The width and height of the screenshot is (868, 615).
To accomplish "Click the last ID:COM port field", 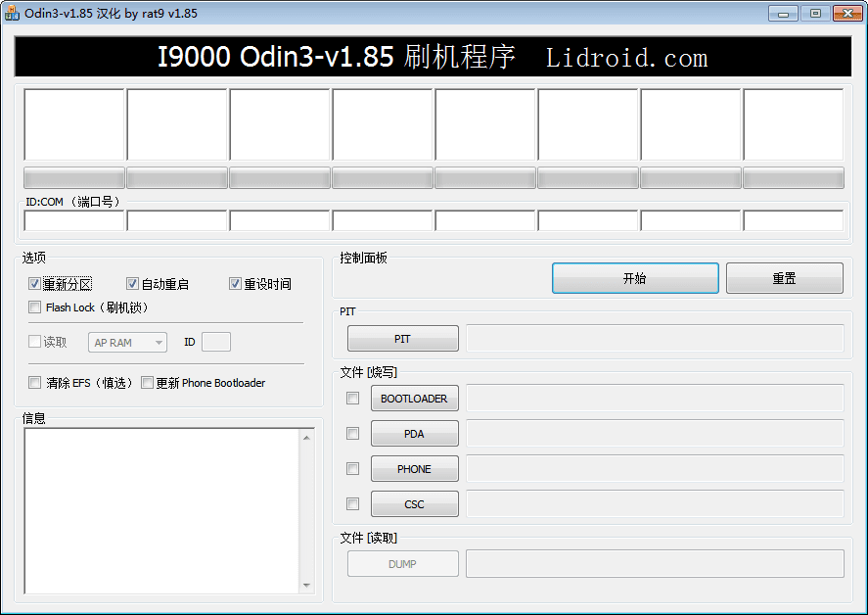I will [x=794, y=220].
